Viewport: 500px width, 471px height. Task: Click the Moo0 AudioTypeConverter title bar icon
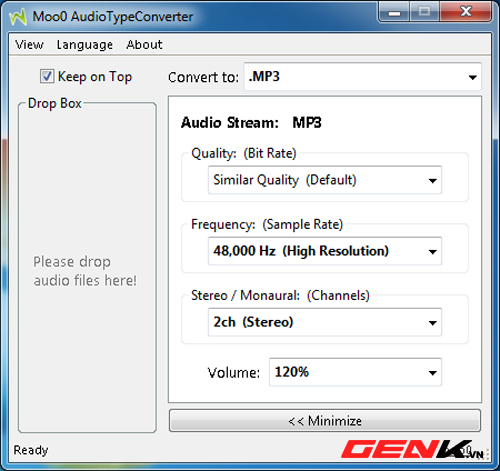point(18,17)
